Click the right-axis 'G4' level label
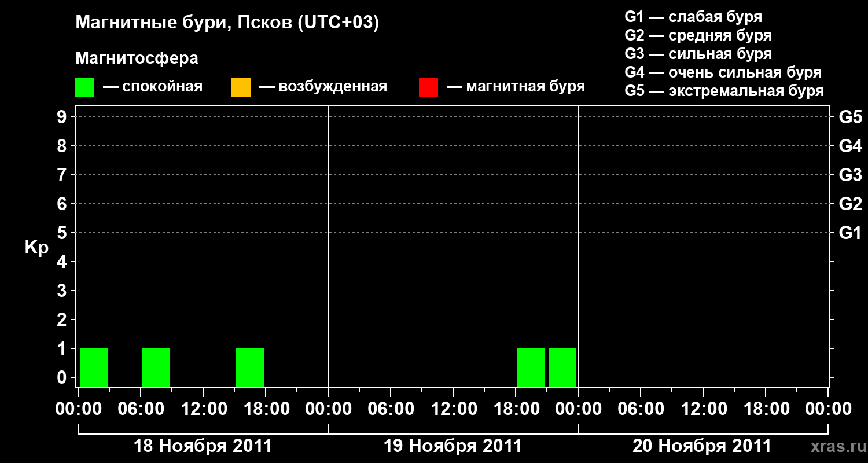The height and width of the screenshot is (463, 868). click(850, 146)
